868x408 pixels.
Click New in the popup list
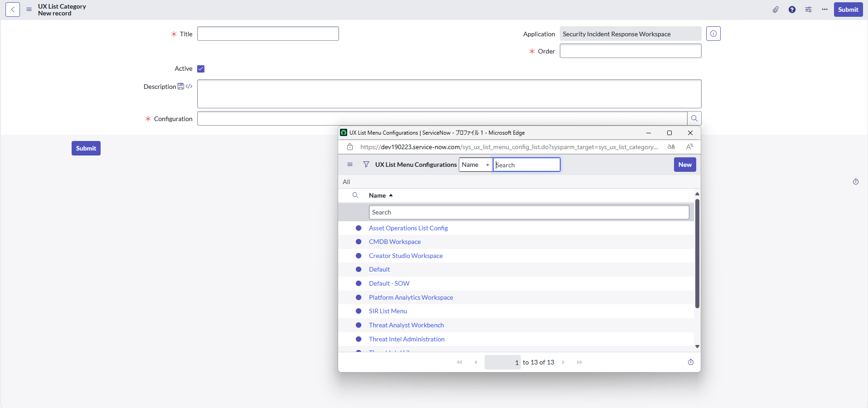[x=685, y=165]
